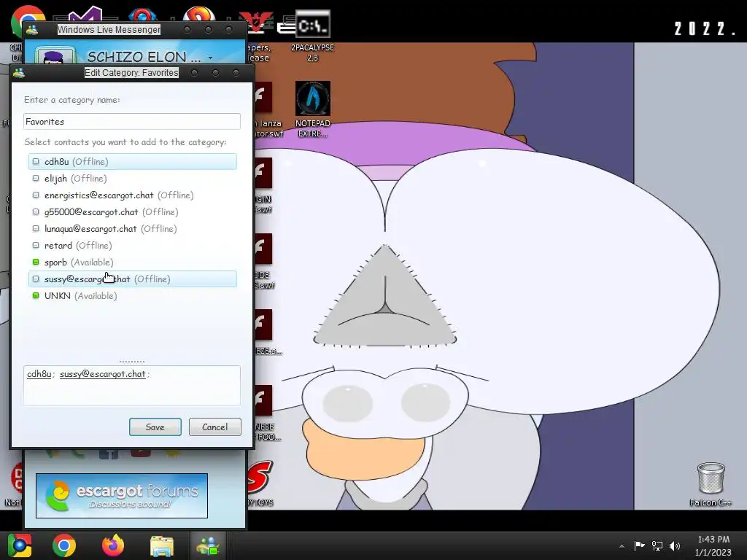747x560 pixels.
Task: Click the Messenger profile picture
Action: [x=56, y=56]
